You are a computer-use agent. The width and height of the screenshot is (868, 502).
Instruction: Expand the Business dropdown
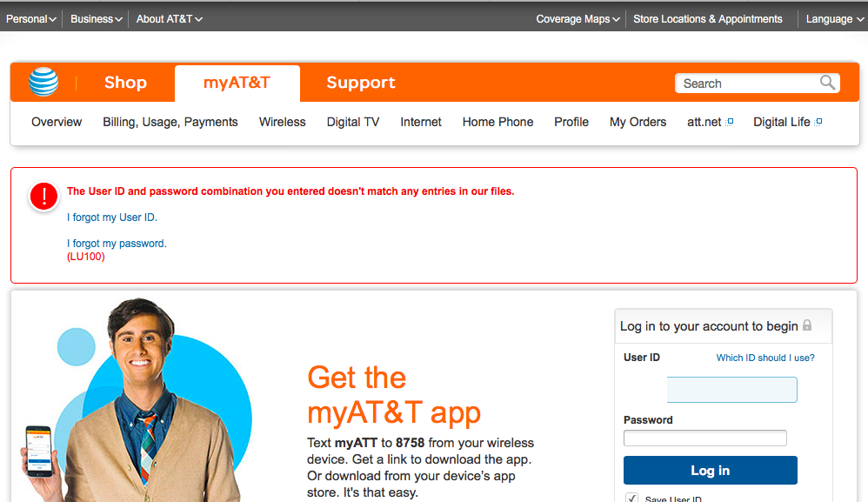click(97, 19)
